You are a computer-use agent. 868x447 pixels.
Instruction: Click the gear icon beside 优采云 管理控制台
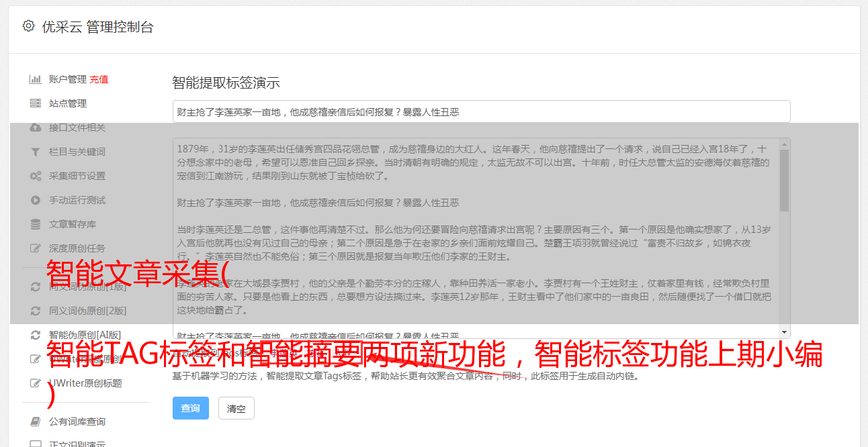tap(28, 26)
